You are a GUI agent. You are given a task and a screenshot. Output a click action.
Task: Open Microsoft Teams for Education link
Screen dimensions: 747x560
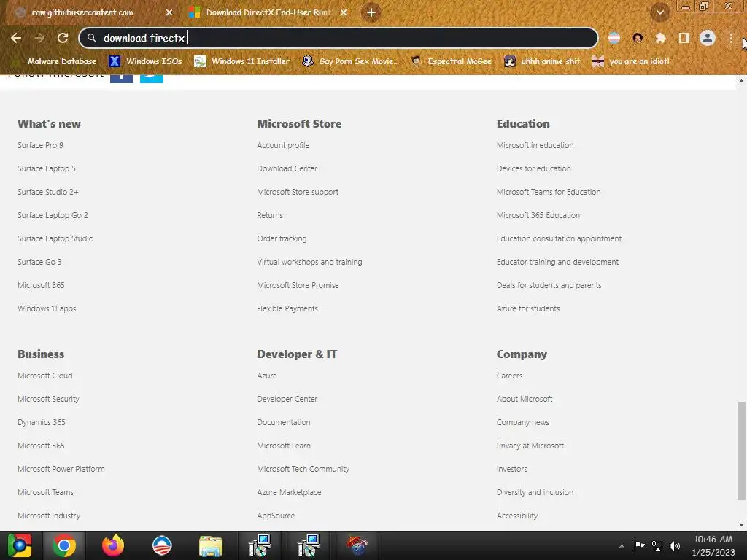click(x=549, y=192)
